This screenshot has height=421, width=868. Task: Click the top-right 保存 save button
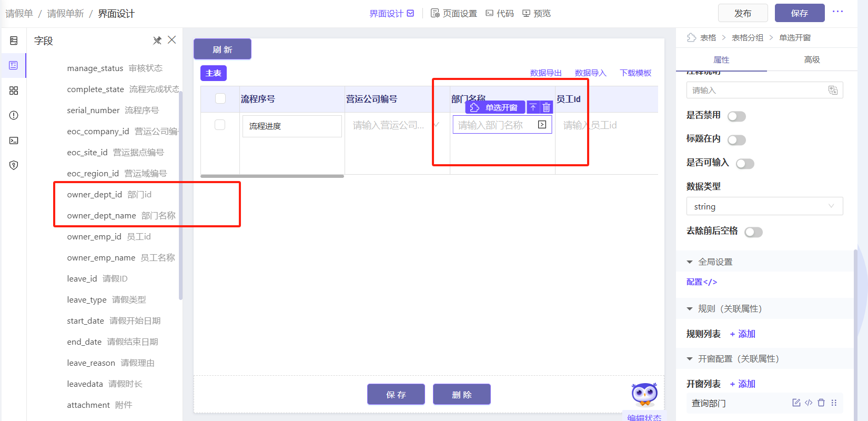click(800, 13)
